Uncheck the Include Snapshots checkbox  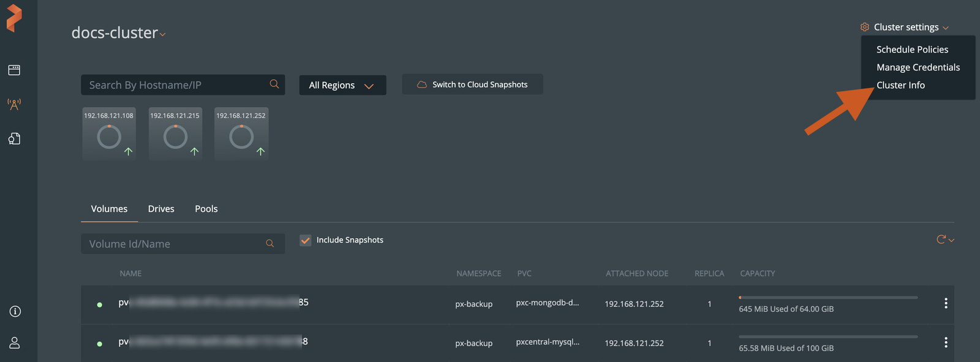click(305, 240)
